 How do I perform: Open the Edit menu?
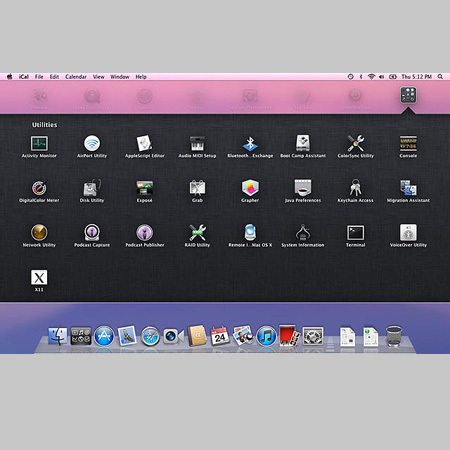point(54,77)
